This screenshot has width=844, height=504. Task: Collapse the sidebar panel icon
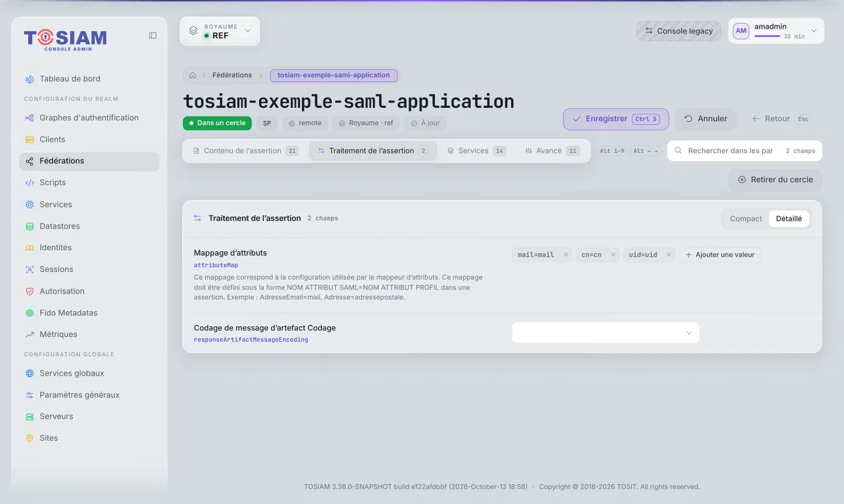click(153, 36)
